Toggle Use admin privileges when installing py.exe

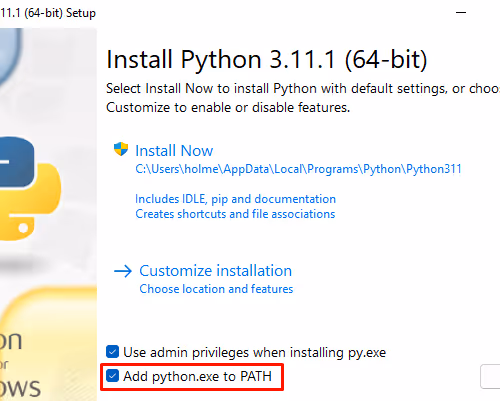112,352
